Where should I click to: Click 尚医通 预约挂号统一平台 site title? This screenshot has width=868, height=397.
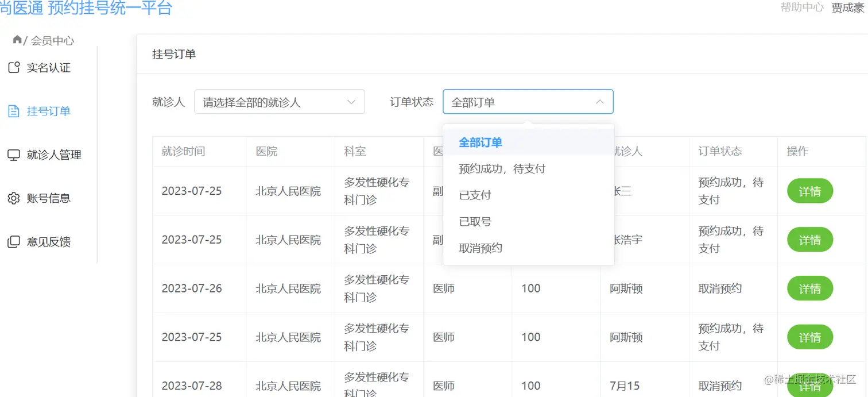pyautogui.click(x=86, y=8)
